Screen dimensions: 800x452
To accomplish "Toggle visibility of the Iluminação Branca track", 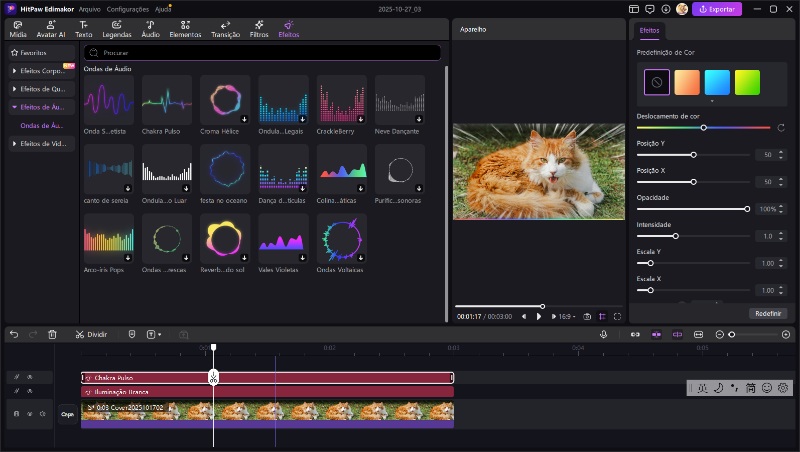I will point(28,392).
